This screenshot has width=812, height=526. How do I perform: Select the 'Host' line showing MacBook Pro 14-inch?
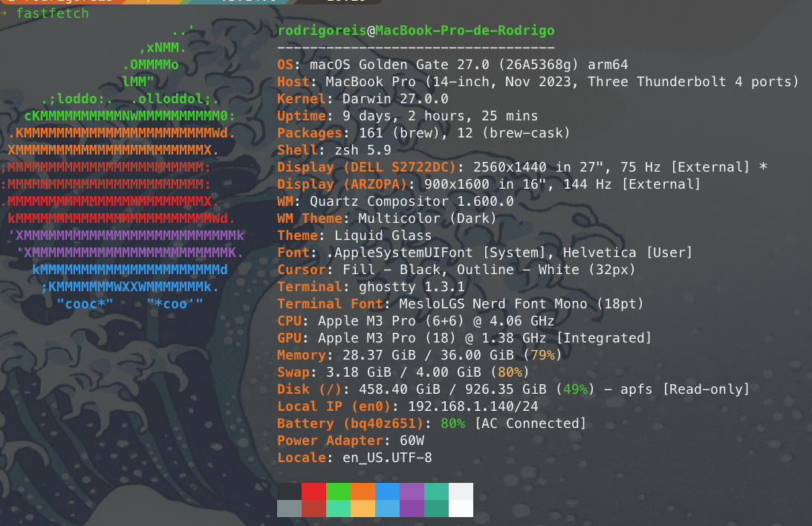coord(538,82)
